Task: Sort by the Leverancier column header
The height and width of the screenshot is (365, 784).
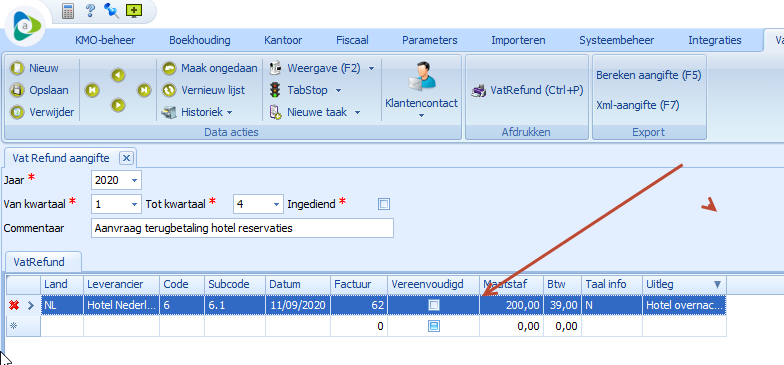Action: click(122, 284)
